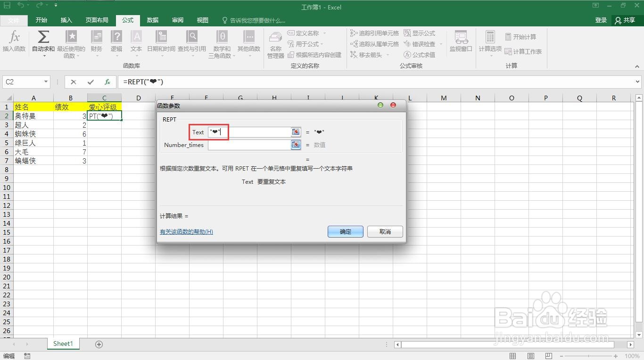The height and width of the screenshot is (360, 644).
Task: Switch to Home (开始) tab
Action: coord(41,20)
